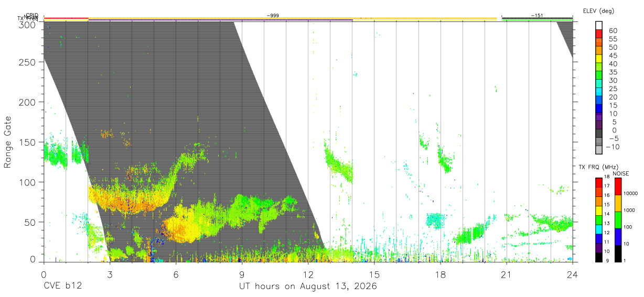Click the red 17-18 MHz TX FRQ swatch
This screenshot has width=644, height=297.
[x=599, y=182]
